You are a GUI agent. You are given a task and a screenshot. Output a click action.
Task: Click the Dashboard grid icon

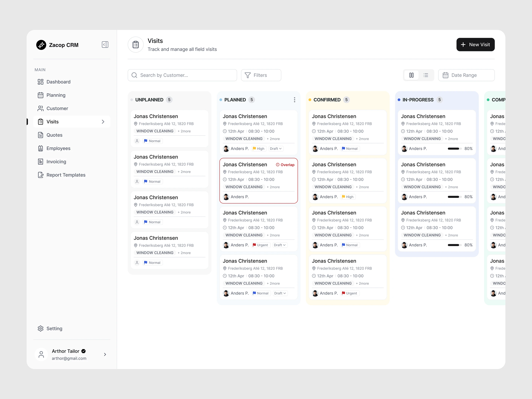pos(40,82)
